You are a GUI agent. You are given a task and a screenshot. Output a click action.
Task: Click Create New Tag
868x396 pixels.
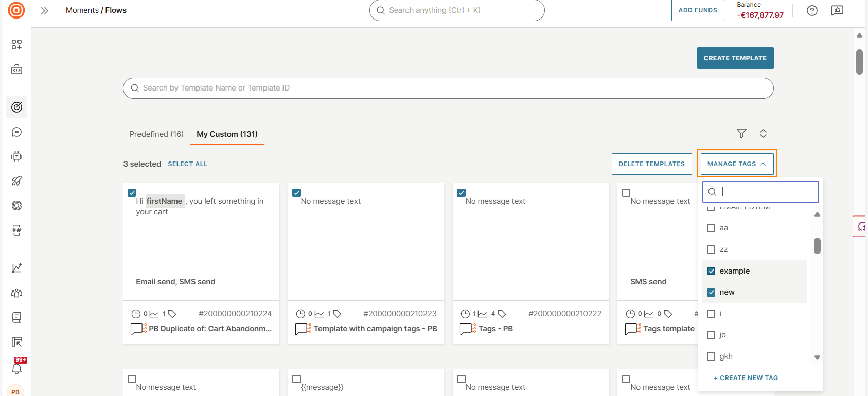pyautogui.click(x=746, y=378)
